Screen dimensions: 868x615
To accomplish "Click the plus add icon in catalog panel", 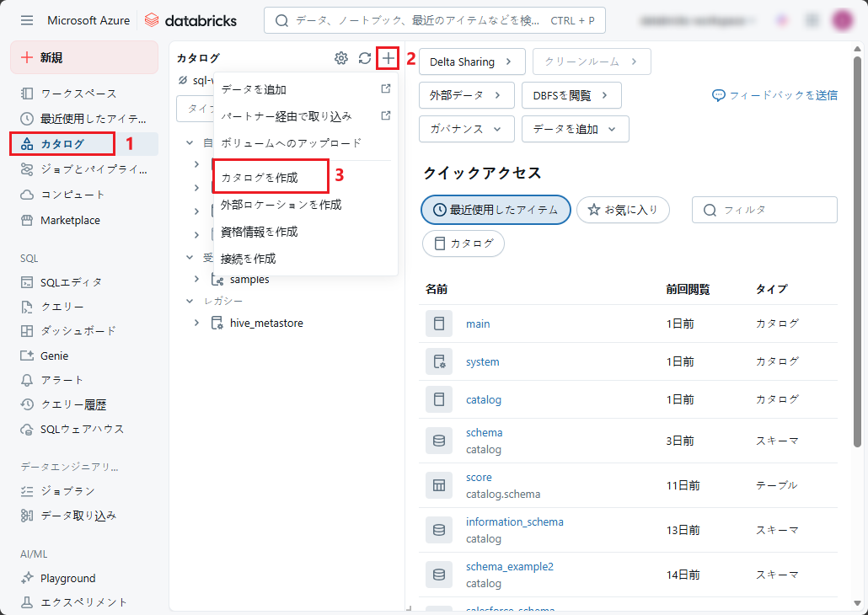I will click(x=388, y=57).
